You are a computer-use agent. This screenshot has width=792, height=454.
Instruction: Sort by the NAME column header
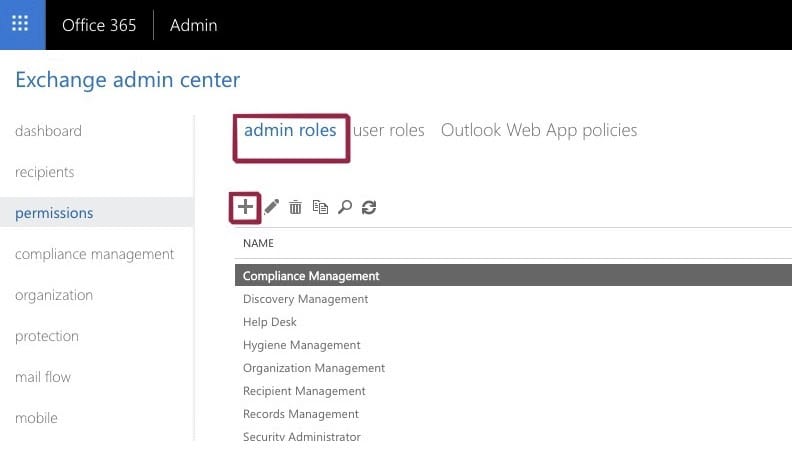(x=258, y=243)
